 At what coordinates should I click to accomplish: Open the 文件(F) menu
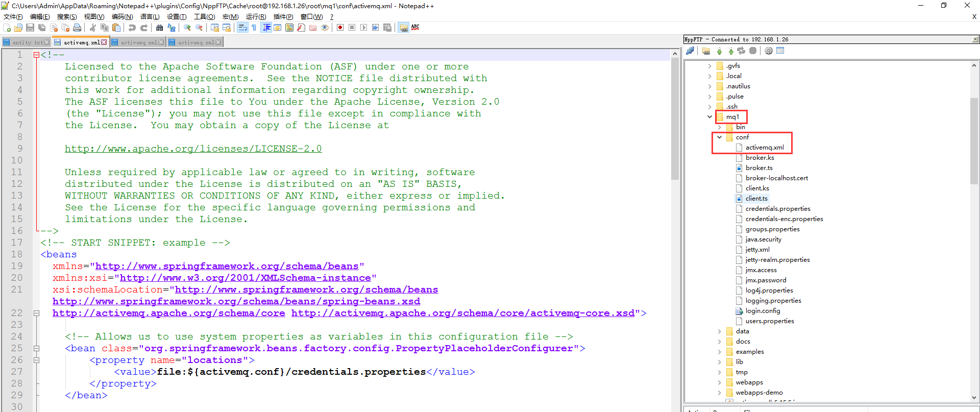[x=13, y=17]
